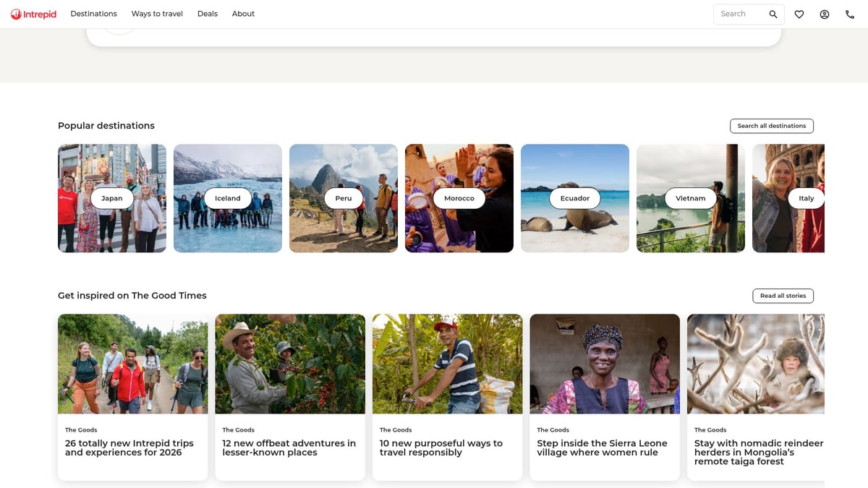Viewport: 868px width, 488px height.
Task: Choose the Iceland destination card
Action: (228, 198)
